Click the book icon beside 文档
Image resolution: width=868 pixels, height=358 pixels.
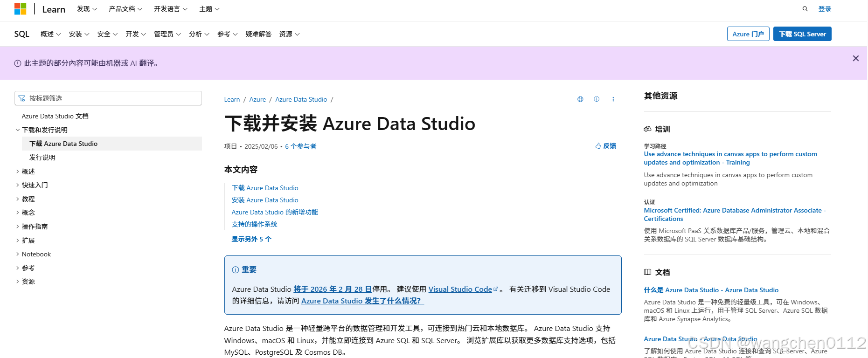tap(647, 272)
